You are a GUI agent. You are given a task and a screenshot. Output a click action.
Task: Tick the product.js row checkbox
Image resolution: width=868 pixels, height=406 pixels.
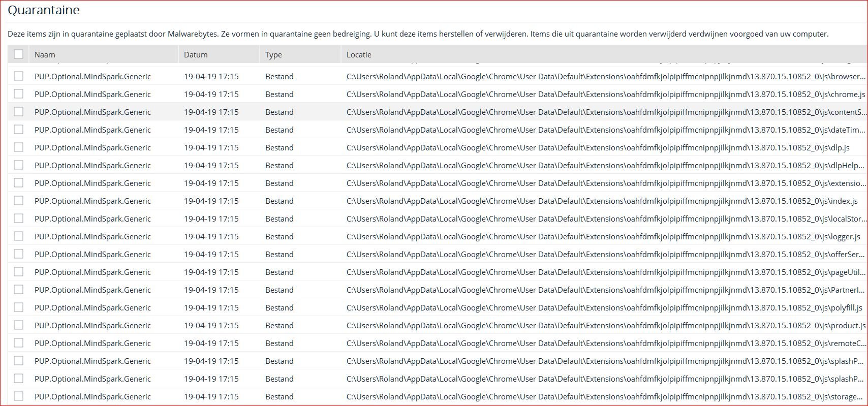(19, 325)
